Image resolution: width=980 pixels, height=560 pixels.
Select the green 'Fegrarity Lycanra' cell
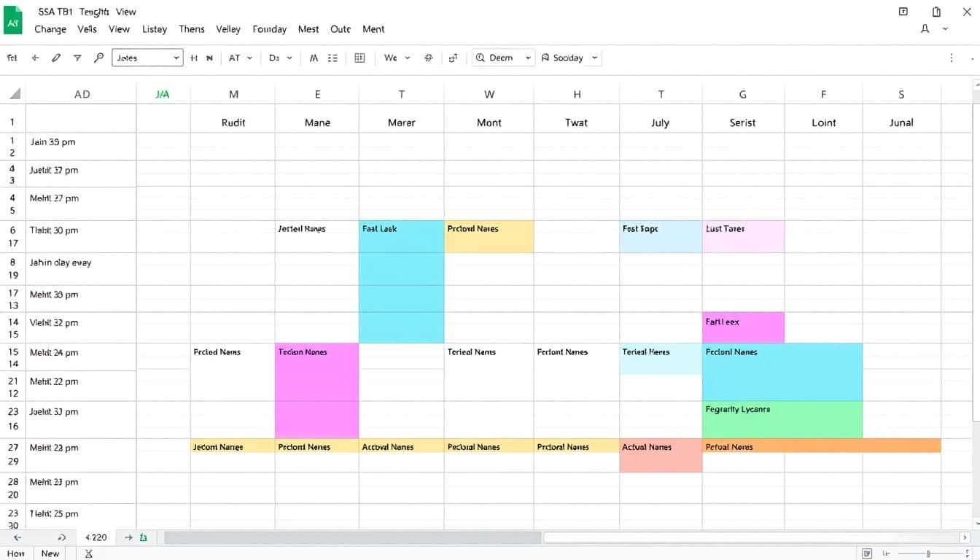[x=782, y=419]
